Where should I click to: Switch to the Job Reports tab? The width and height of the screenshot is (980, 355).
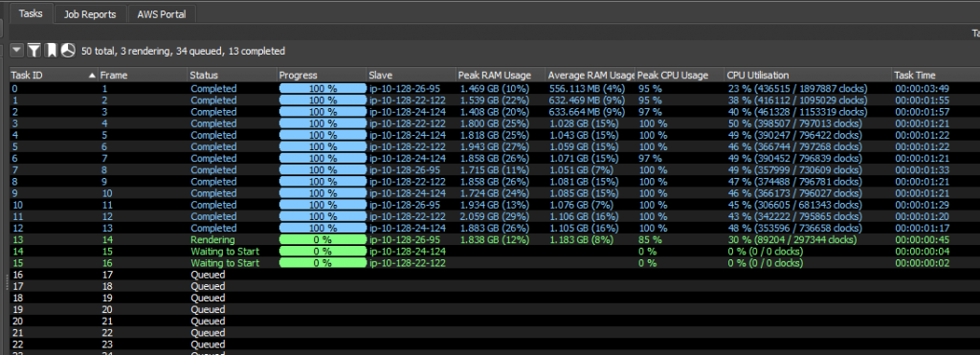pyautogui.click(x=90, y=14)
